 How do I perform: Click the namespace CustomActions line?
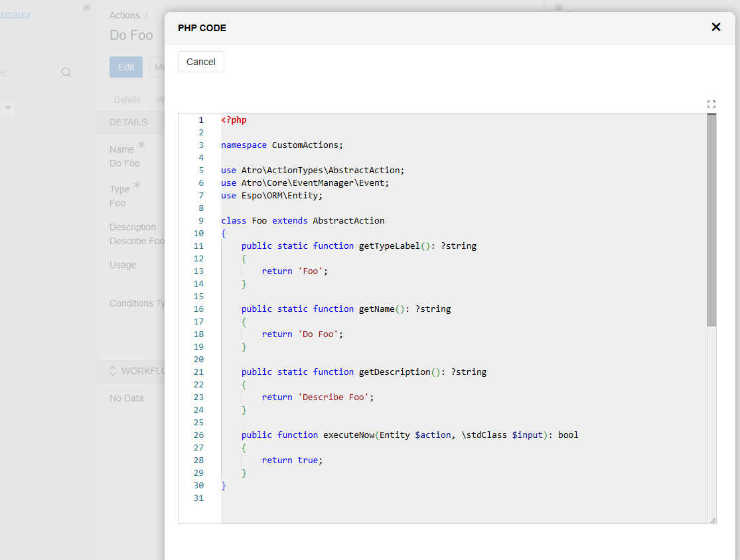282,145
